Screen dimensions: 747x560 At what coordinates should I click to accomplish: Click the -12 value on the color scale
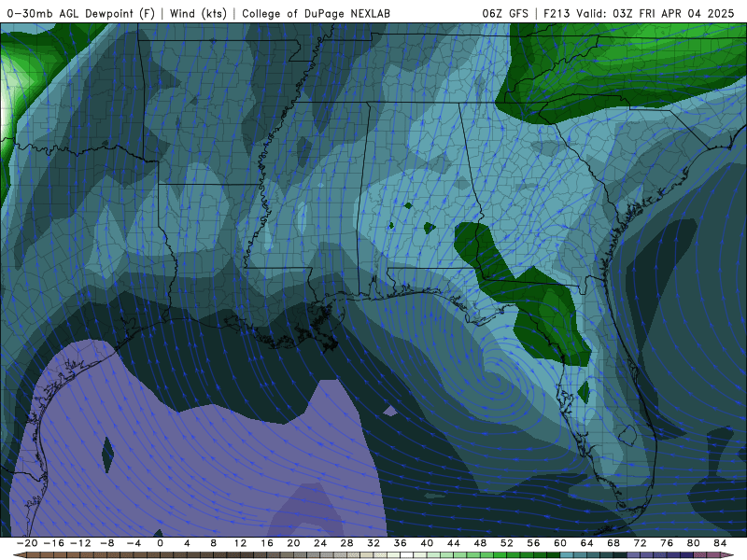(x=80, y=543)
